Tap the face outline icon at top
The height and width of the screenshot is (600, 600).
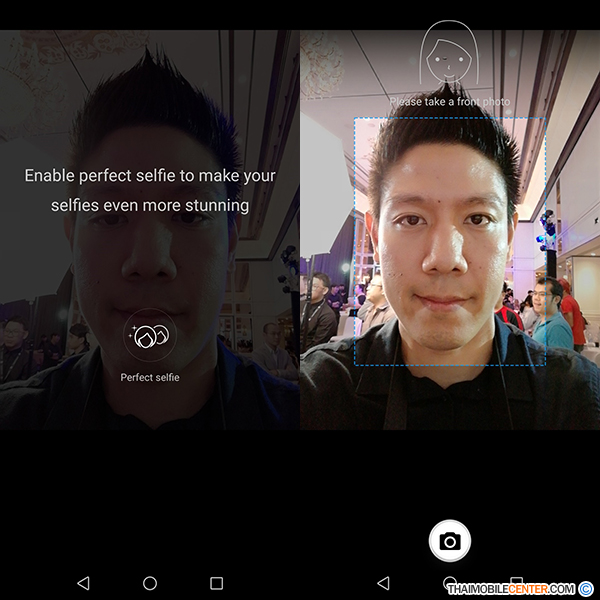(450, 55)
